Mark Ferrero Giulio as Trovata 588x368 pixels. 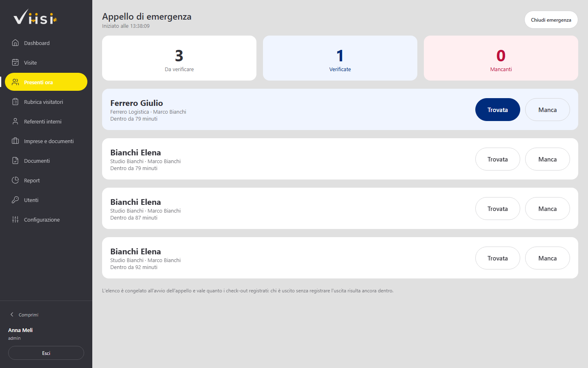[x=497, y=110]
